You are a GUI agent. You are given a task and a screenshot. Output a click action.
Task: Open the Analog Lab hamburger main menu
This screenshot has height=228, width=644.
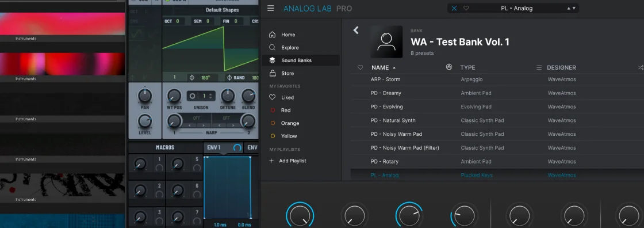[x=270, y=8]
